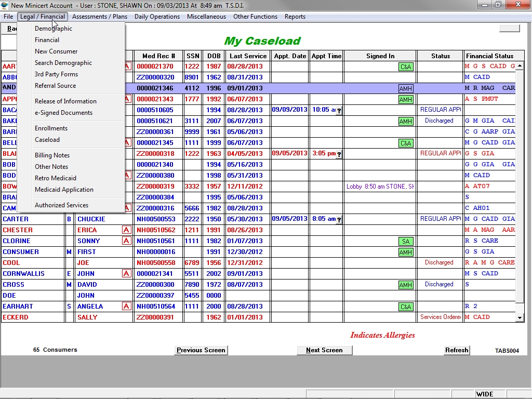This screenshot has width=532, height=399.
Task: Click allergy A icon for CLORINE SONNY
Action: pyautogui.click(x=126, y=241)
